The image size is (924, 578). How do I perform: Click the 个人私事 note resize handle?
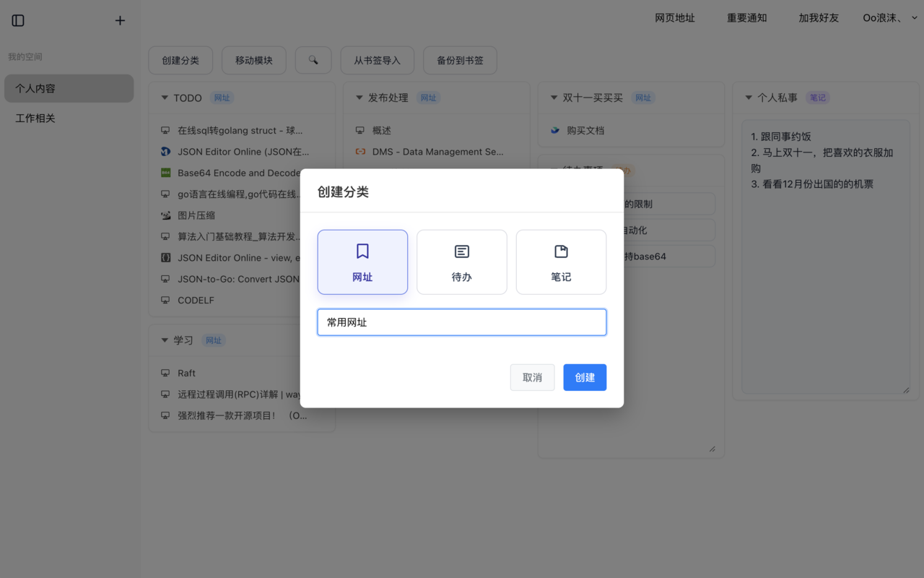tap(906, 390)
